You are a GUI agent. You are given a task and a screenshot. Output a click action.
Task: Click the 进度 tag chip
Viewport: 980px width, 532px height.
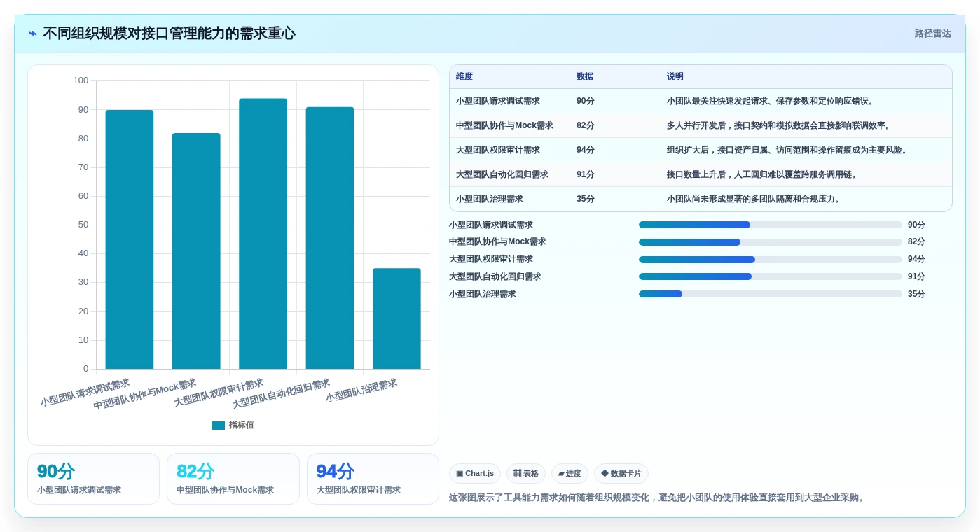click(x=570, y=474)
